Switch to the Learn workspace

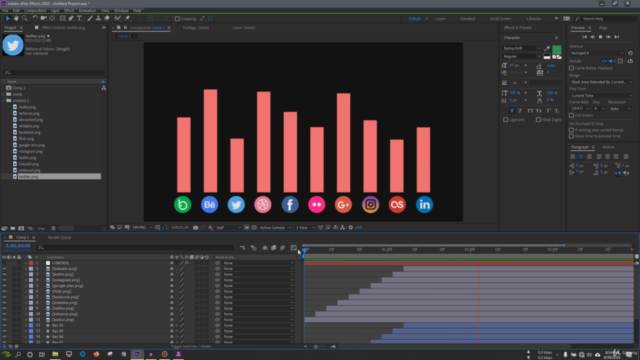pos(440,19)
